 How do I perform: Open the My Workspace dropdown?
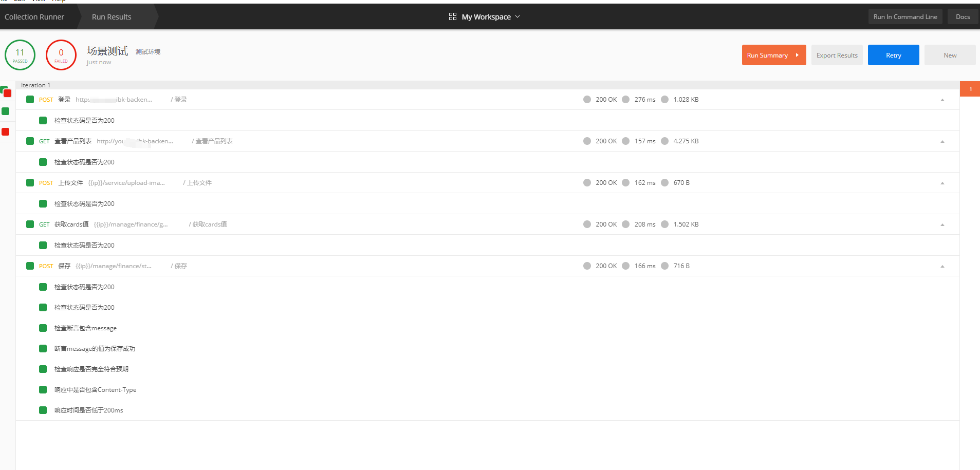[x=519, y=16]
